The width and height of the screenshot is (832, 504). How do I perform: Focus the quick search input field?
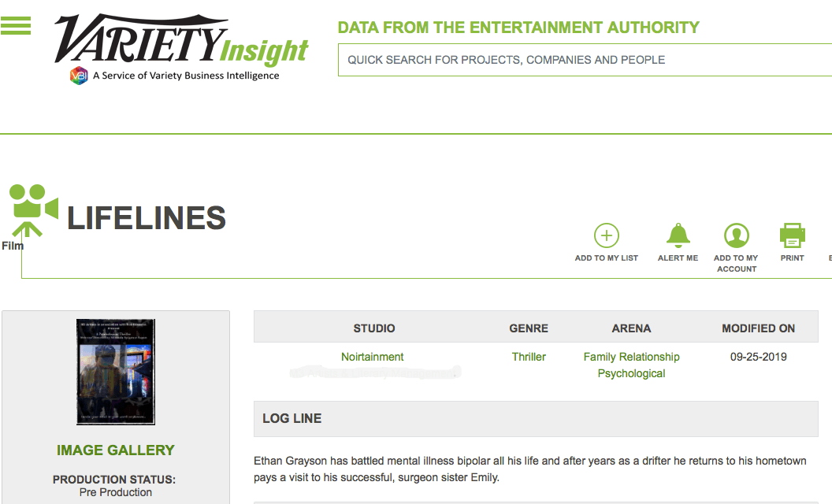(583, 60)
